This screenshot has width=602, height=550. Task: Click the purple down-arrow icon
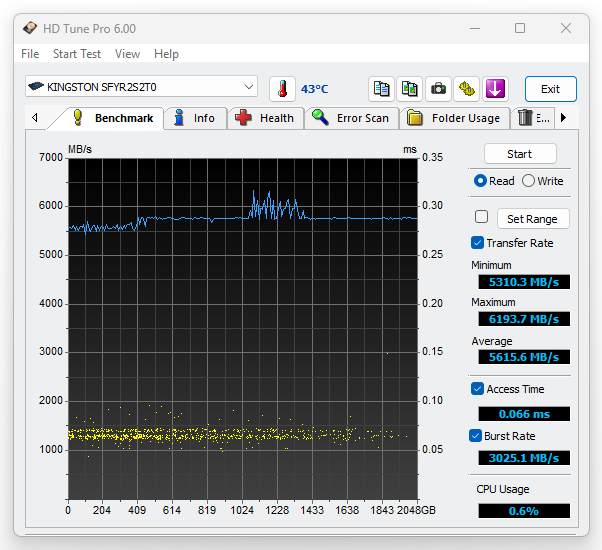494,89
